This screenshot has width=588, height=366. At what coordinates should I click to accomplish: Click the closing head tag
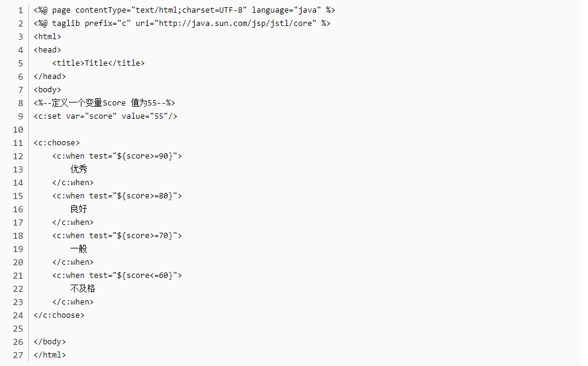point(49,77)
